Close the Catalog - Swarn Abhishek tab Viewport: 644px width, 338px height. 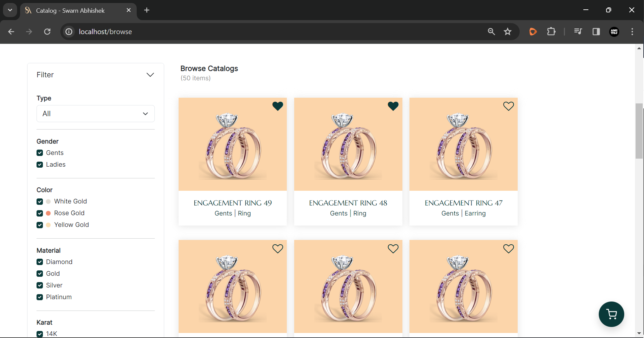[129, 10]
